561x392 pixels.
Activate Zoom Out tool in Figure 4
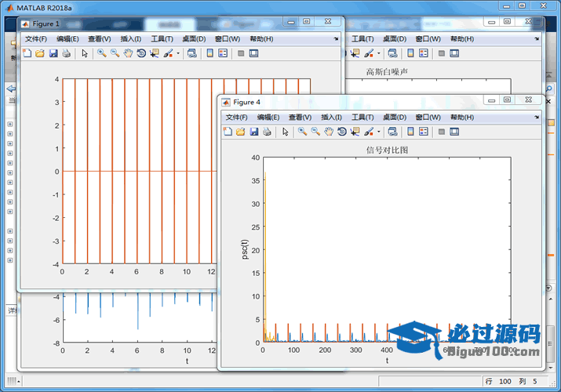(x=315, y=132)
